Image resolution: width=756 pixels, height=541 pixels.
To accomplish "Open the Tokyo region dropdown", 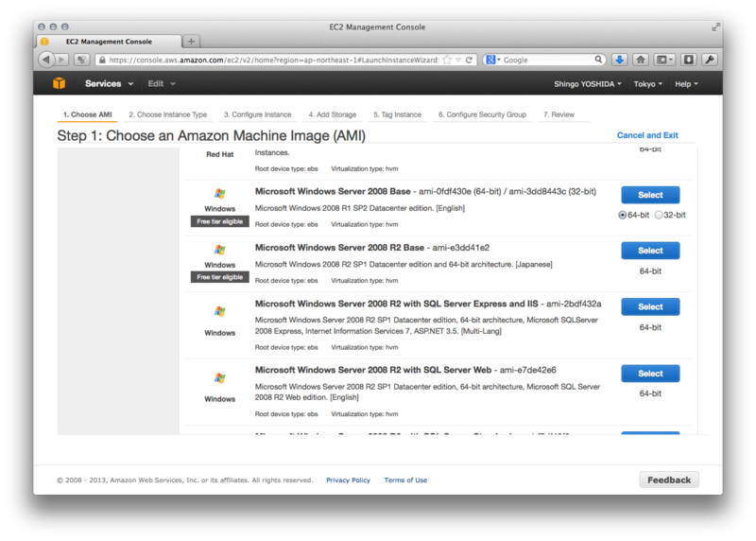I will 648,84.
